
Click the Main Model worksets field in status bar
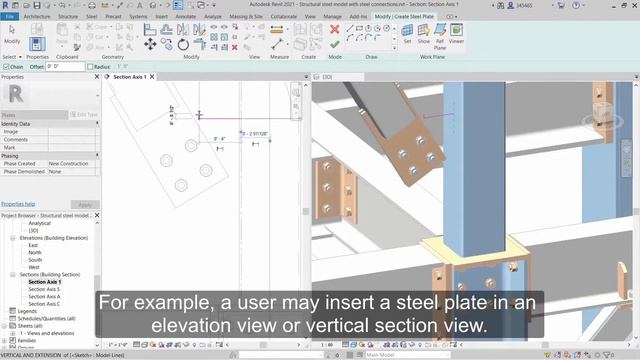(407, 355)
